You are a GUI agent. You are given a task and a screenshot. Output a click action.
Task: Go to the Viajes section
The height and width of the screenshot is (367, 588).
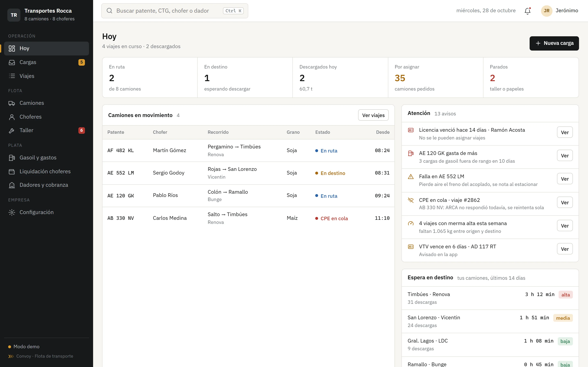(x=46, y=76)
